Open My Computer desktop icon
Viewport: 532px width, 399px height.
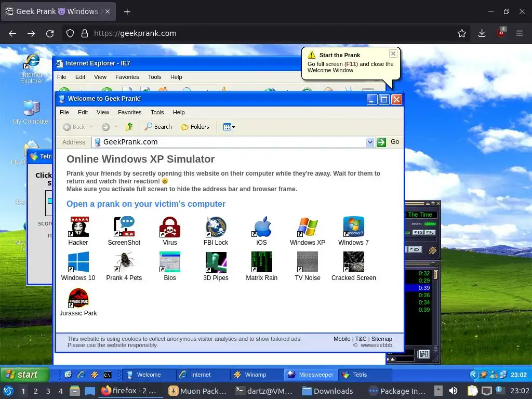(x=32, y=113)
